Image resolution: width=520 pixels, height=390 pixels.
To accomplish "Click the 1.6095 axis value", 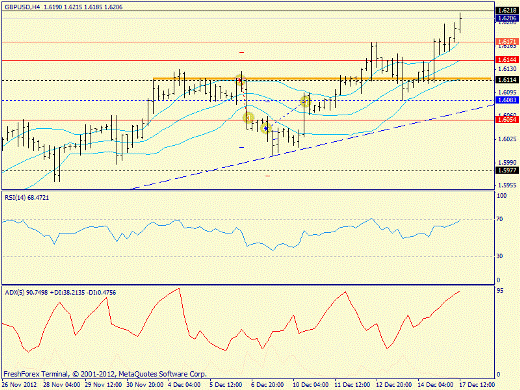I will tap(507, 92).
